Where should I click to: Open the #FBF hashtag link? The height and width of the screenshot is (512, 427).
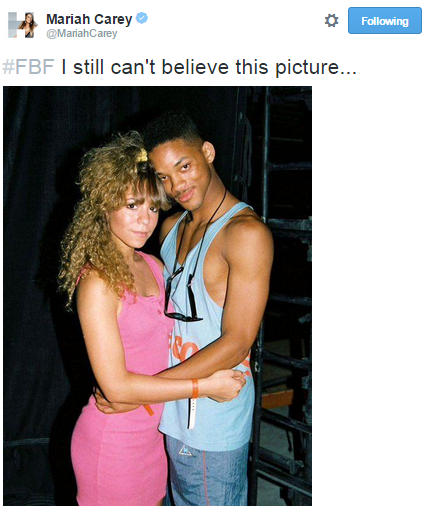tap(28, 67)
